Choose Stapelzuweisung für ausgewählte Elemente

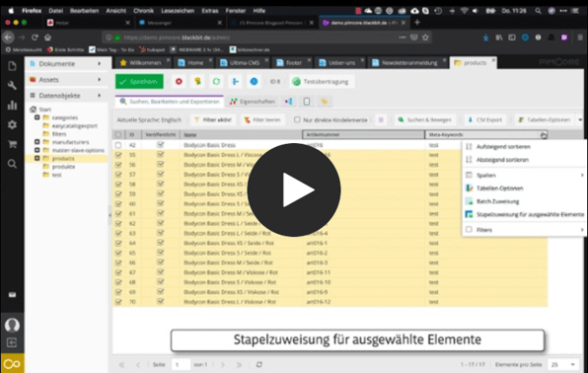[524, 215]
